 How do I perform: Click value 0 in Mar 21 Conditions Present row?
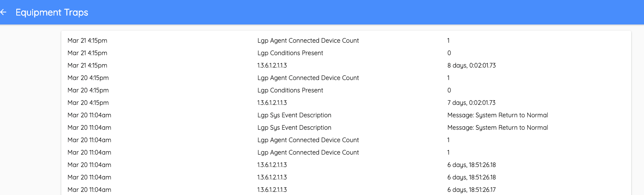click(449, 53)
